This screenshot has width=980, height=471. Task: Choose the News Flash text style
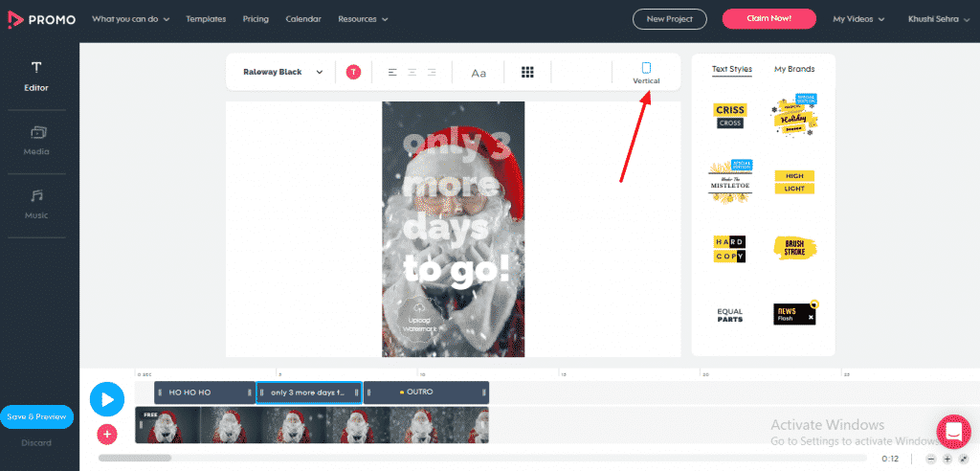[x=795, y=313]
